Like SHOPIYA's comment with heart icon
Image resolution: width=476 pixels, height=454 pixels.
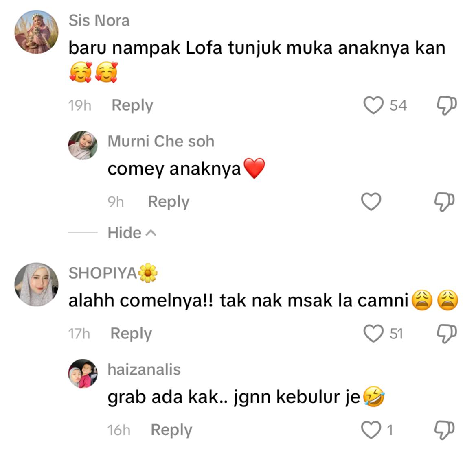[x=373, y=334]
